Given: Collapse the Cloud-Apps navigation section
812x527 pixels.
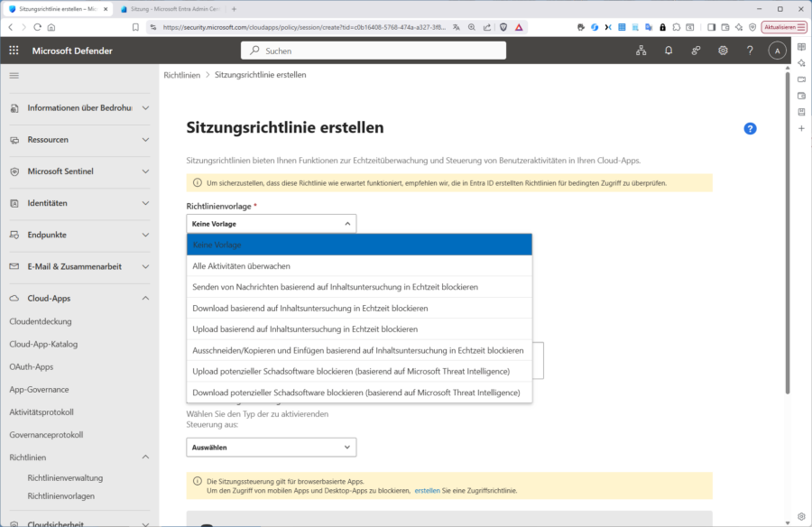Looking at the screenshot, I should tap(145, 298).
